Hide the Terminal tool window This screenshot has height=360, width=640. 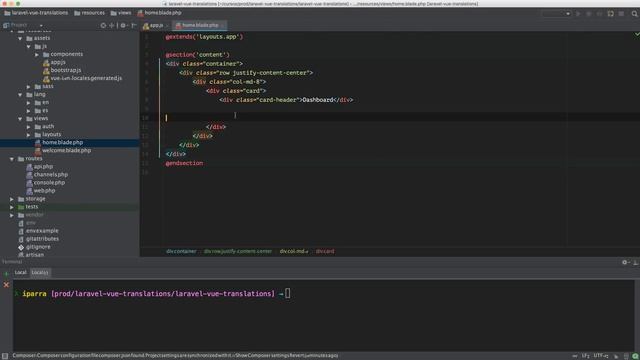point(636,262)
